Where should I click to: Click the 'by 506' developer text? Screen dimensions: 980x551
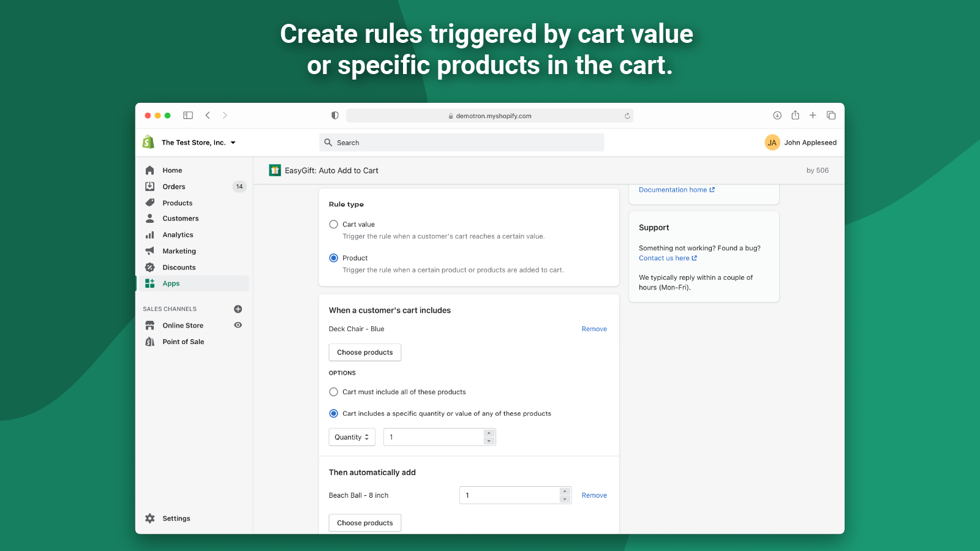coord(818,171)
